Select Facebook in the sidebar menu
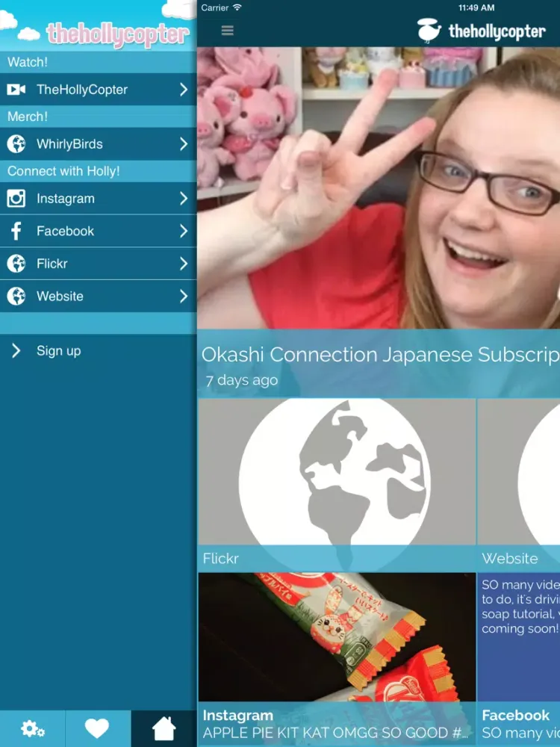The image size is (560, 747). pos(98,231)
